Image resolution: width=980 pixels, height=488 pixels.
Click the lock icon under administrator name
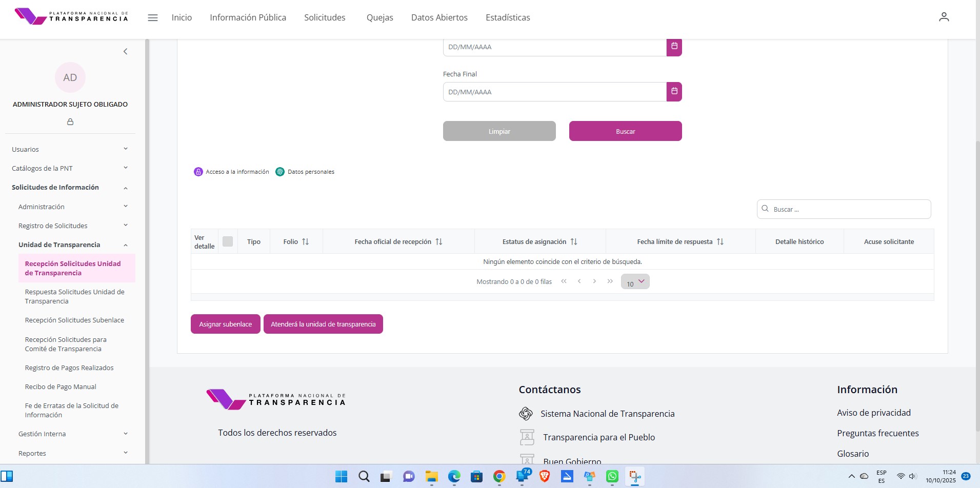point(70,122)
